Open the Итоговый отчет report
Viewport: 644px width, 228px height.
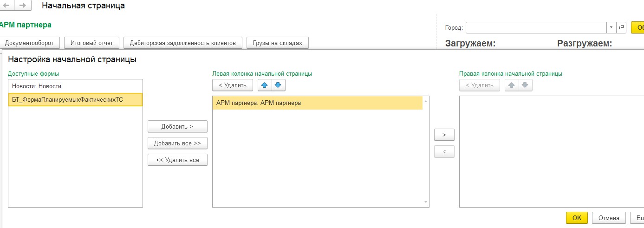coord(91,43)
